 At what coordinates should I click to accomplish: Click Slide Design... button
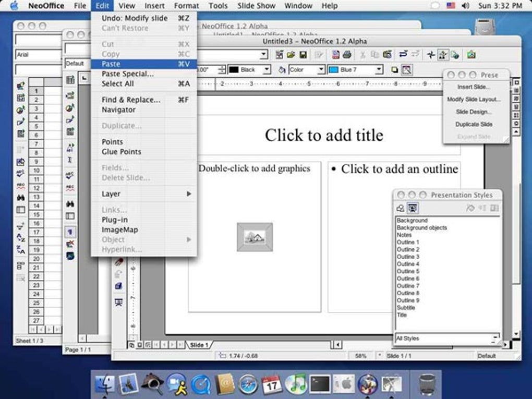[x=474, y=112]
